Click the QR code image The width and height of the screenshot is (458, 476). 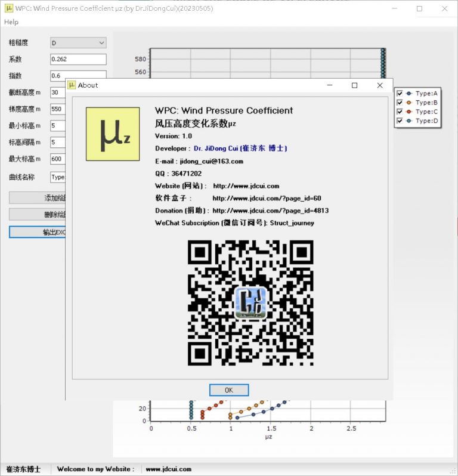(x=250, y=302)
